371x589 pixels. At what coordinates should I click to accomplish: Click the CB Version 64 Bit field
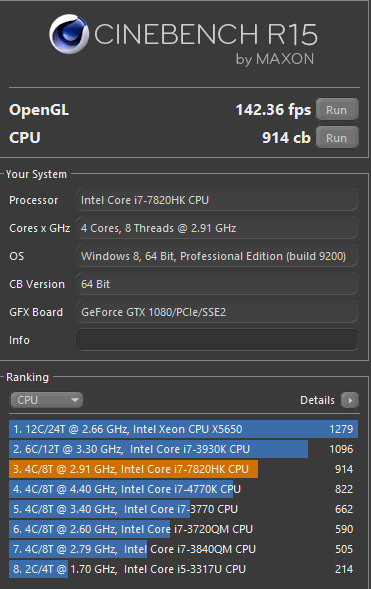tap(217, 284)
